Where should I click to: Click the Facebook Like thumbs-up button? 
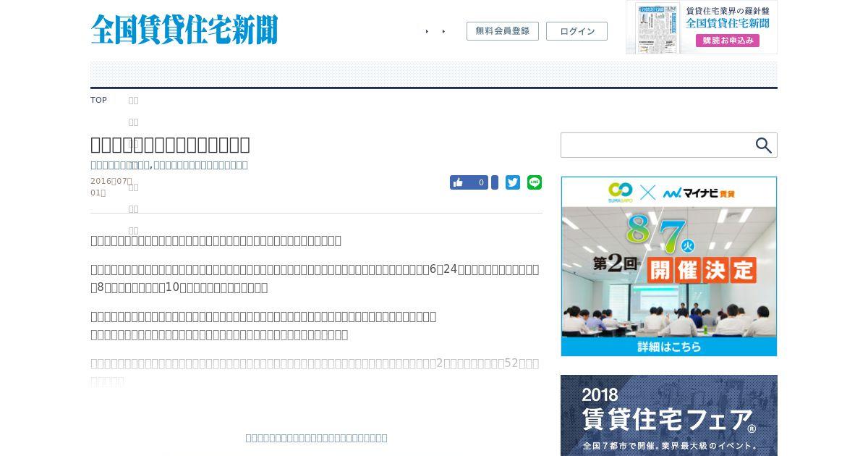coord(469,182)
